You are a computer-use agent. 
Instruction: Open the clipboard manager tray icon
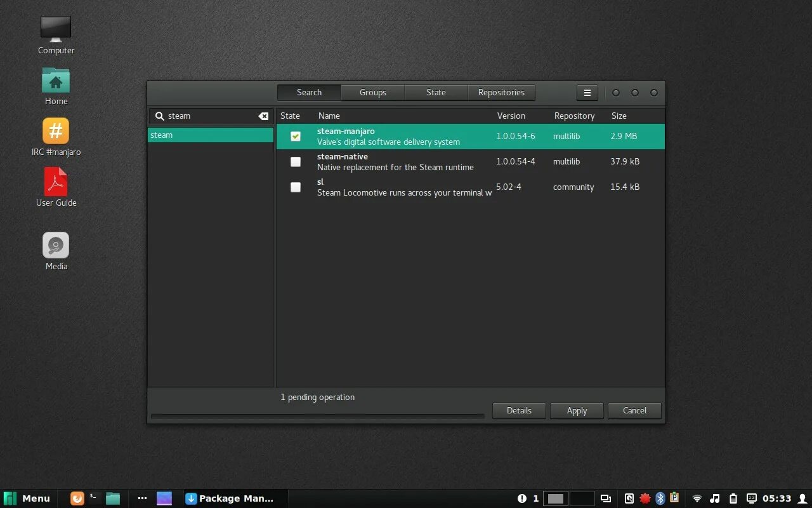click(674, 498)
